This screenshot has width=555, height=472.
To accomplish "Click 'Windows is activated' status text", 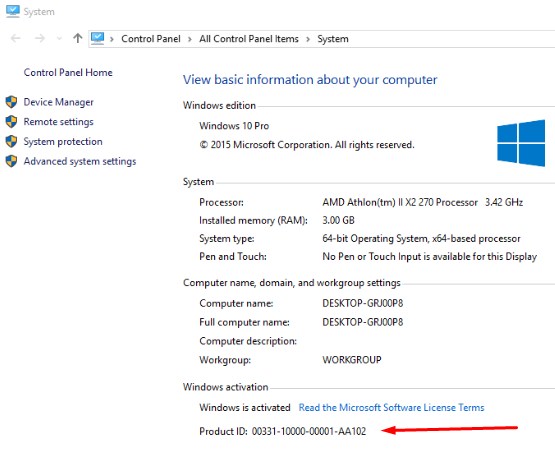I will (245, 408).
